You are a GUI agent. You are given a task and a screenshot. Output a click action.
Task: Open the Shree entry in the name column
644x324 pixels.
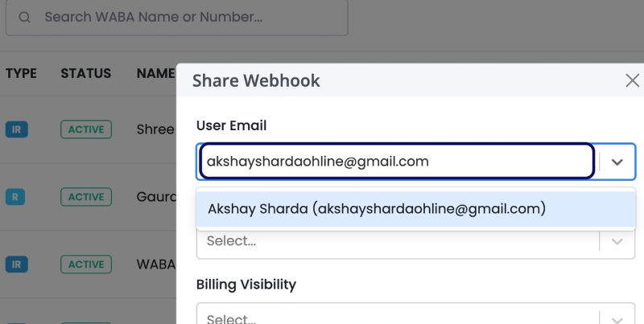pyautogui.click(x=155, y=129)
